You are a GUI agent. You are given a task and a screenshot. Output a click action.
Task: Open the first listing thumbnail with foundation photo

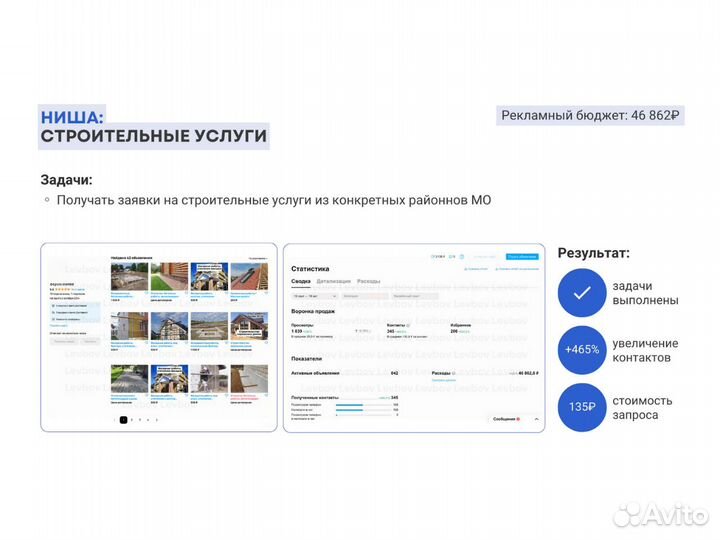tap(129, 276)
